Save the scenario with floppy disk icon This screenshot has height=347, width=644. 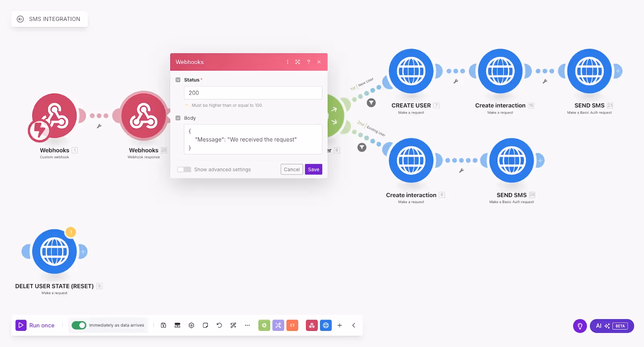[163, 325]
